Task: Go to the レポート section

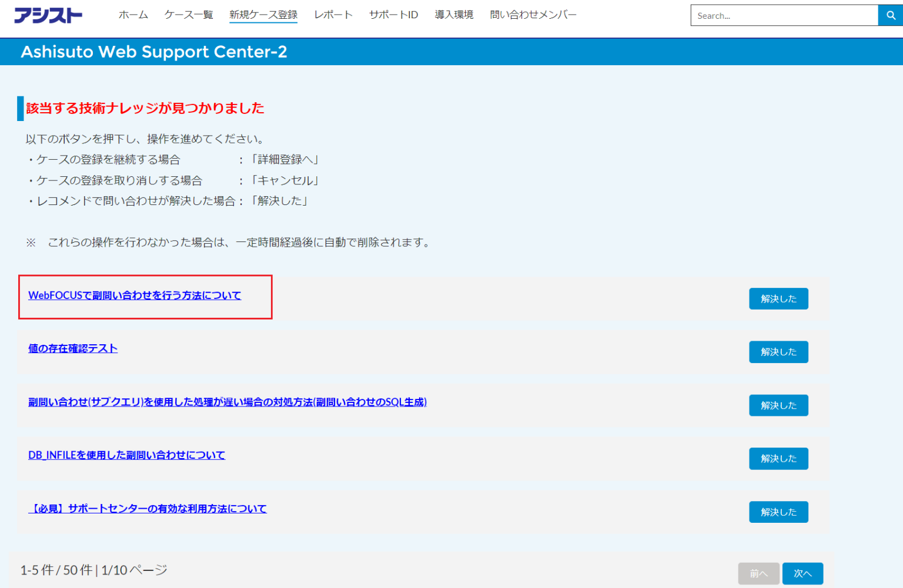Action: coord(333,15)
